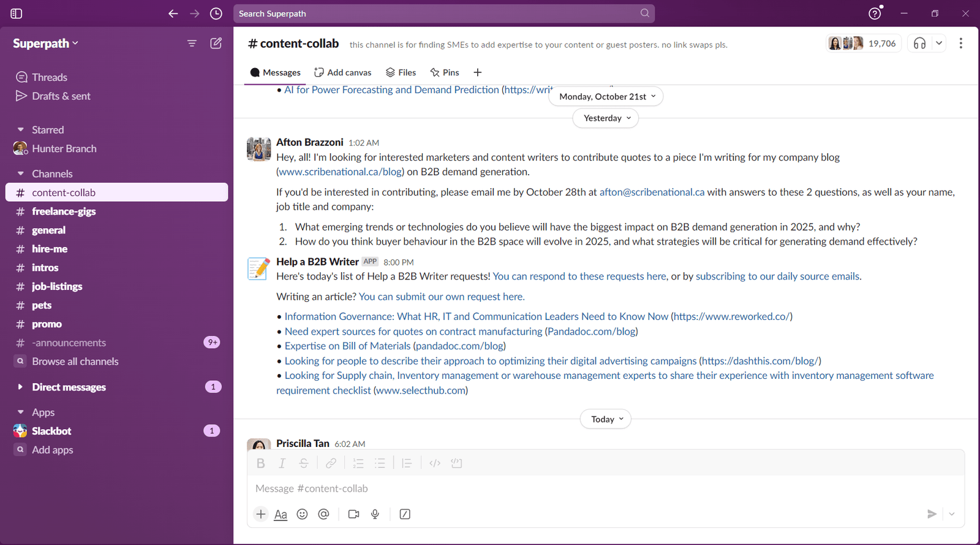Toggle the Aa formatting toolbar
The image size is (980, 545).
[281, 514]
